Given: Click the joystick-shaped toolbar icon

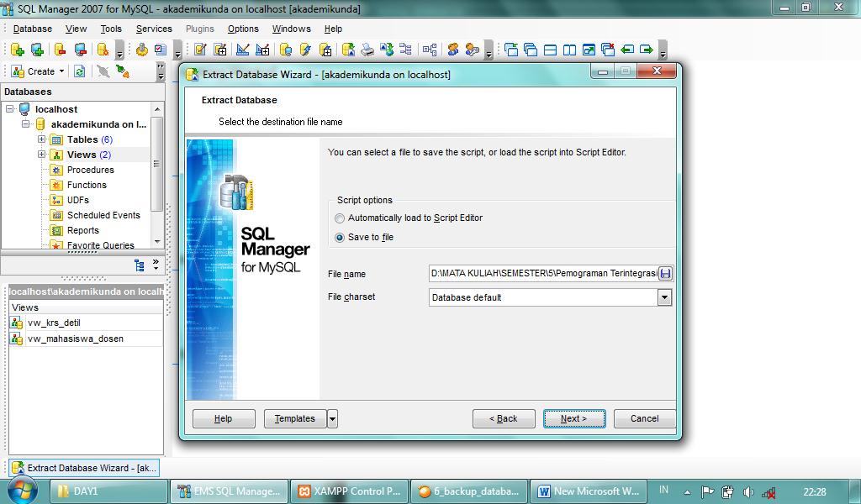Looking at the screenshot, I should pyautogui.click(x=141, y=50).
